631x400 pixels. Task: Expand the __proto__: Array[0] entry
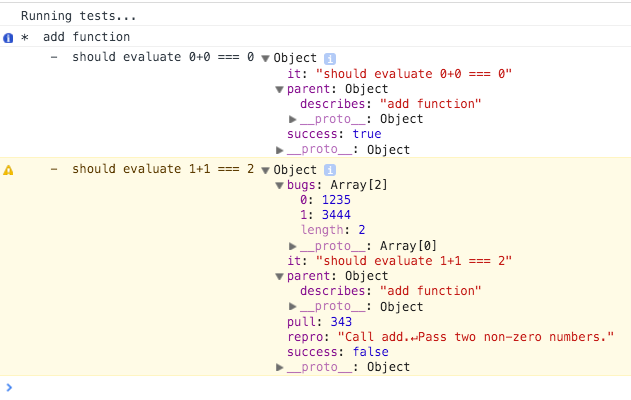293,246
